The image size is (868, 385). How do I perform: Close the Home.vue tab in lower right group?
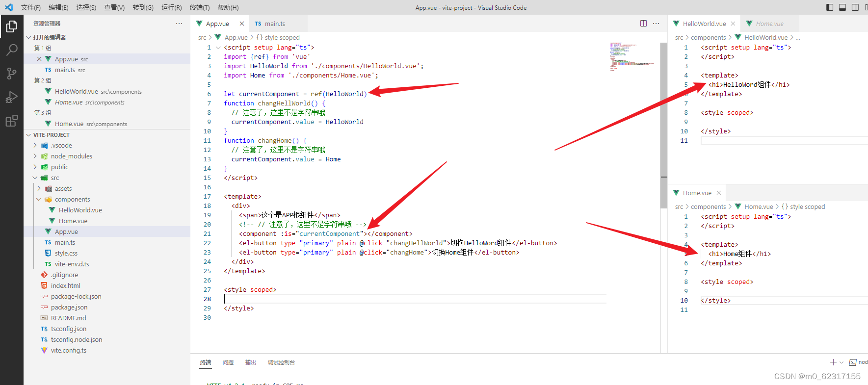[719, 193]
